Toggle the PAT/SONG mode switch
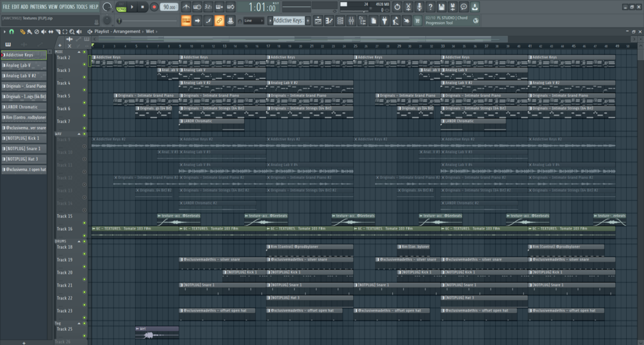Image resolution: width=644 pixels, height=345 pixels. (121, 7)
